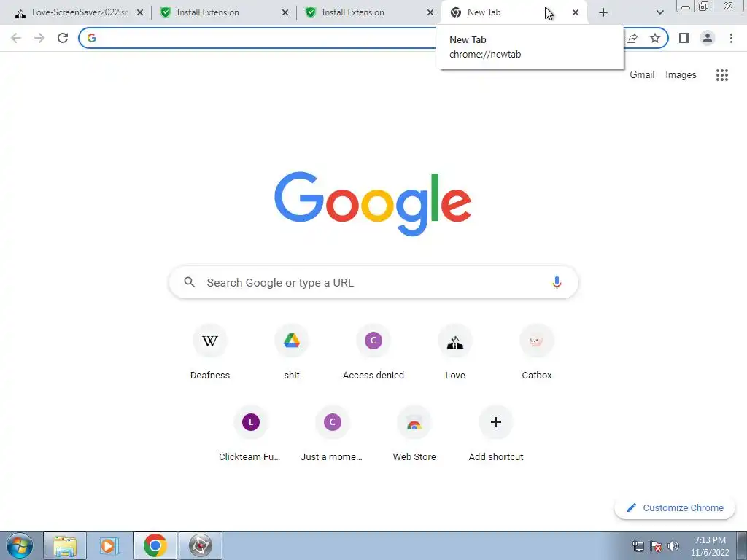Click the Google logo
747x560 pixels.
[x=373, y=204]
